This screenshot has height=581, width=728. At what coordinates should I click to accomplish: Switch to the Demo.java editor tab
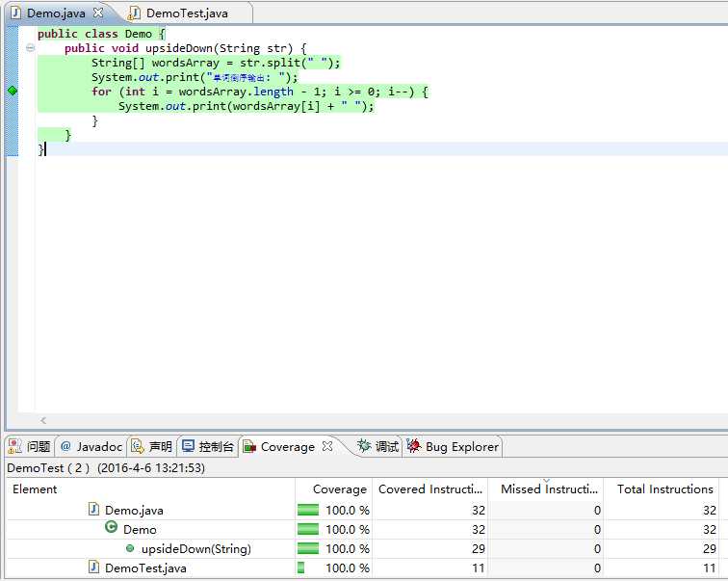[x=56, y=13]
